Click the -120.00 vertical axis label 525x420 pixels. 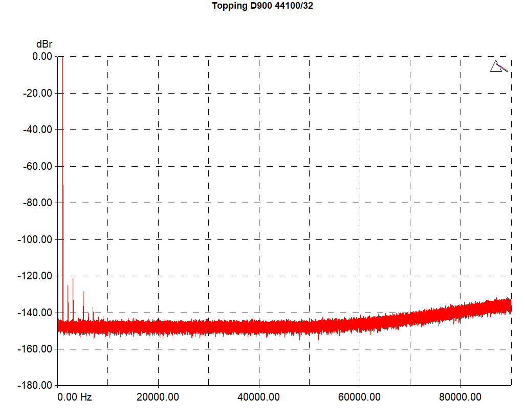coord(35,276)
